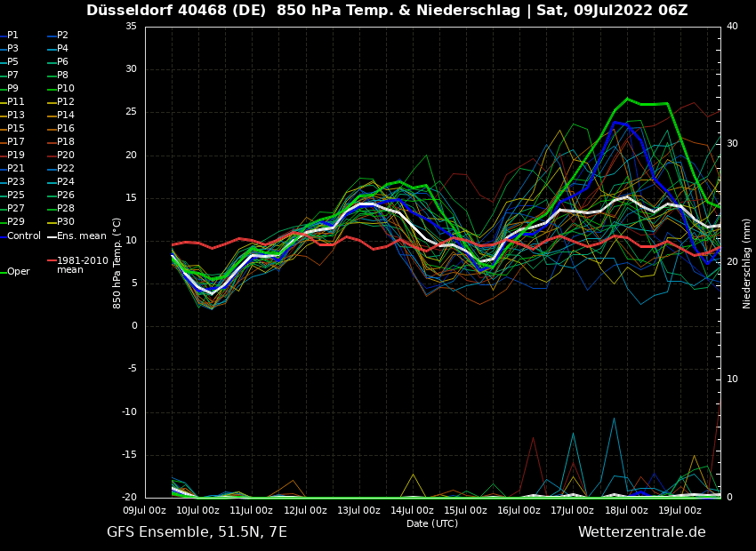Select the Ens. mean legend entry
Image resolution: width=756 pixels, height=551 pixels.
81,236
